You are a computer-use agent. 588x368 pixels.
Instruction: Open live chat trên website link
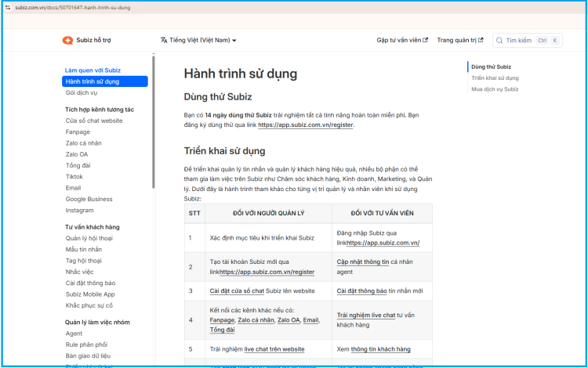pyautogui.click(x=274, y=350)
